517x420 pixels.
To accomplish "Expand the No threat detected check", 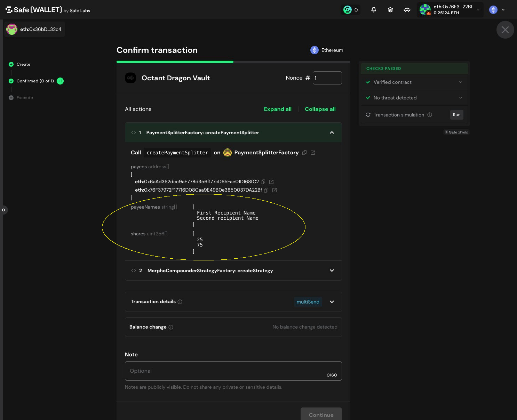I will pos(414,98).
